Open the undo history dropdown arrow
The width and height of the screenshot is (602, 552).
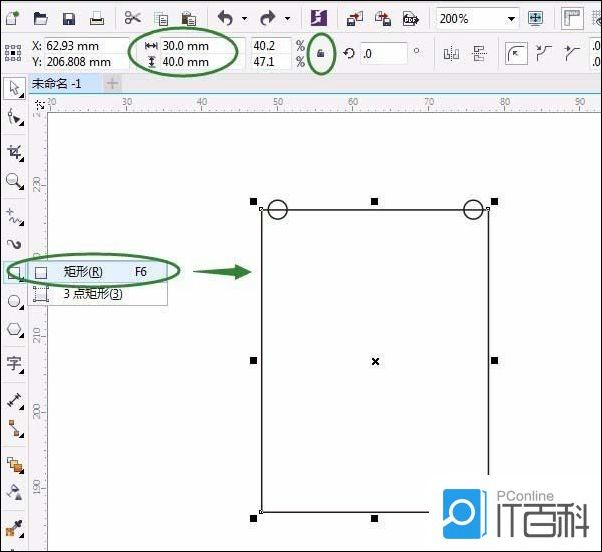pos(245,18)
